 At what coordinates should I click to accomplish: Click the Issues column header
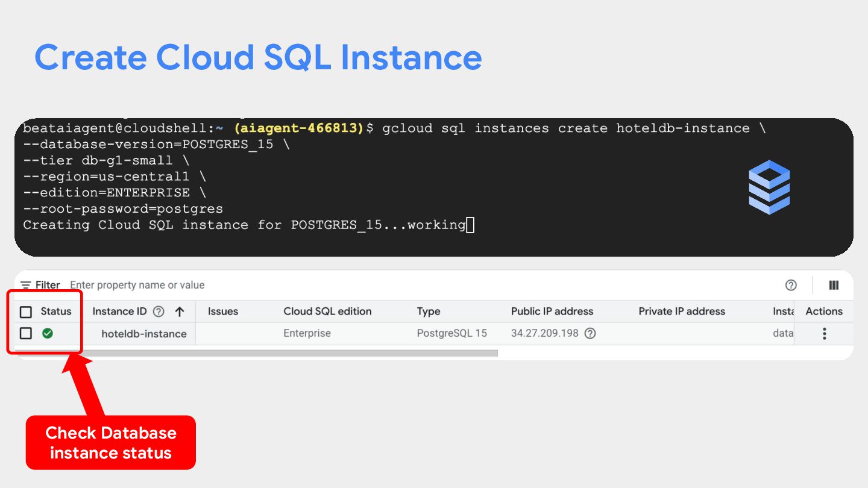coord(223,311)
